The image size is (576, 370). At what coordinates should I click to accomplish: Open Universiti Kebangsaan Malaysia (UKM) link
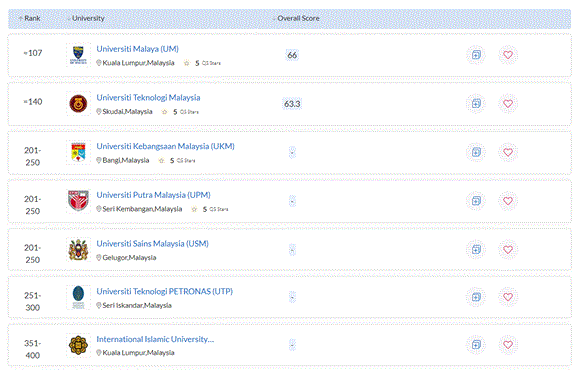click(165, 146)
